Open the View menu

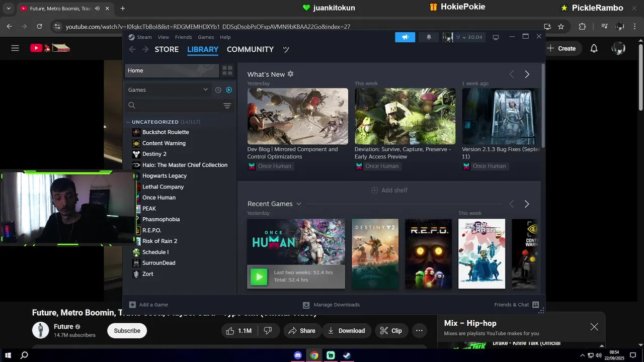coord(164,37)
